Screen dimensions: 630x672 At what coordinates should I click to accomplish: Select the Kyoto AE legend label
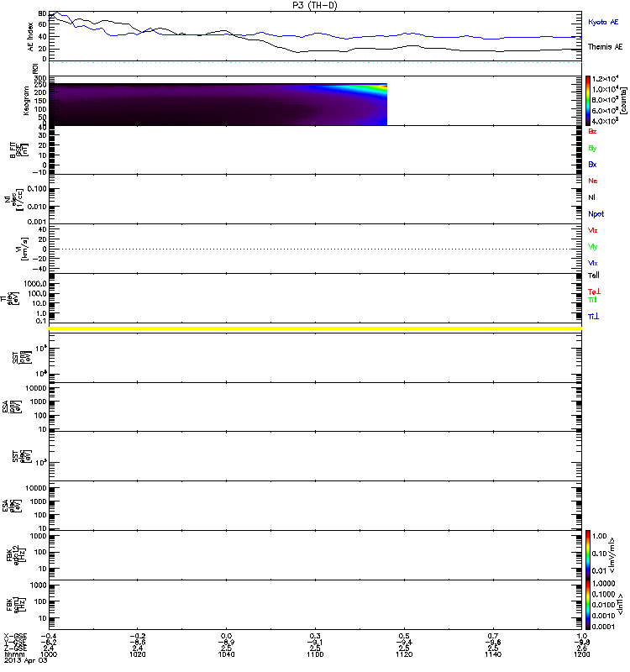[x=603, y=22]
